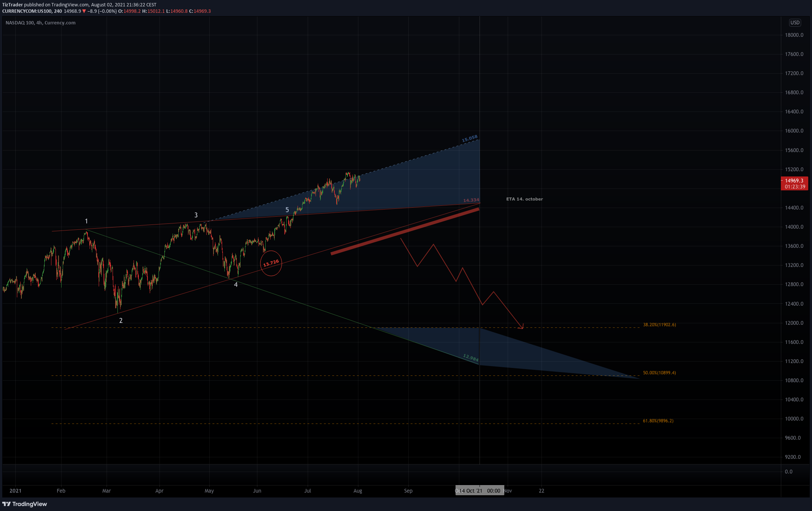Click the wave label 3
The height and width of the screenshot is (511, 812).
[x=196, y=215]
